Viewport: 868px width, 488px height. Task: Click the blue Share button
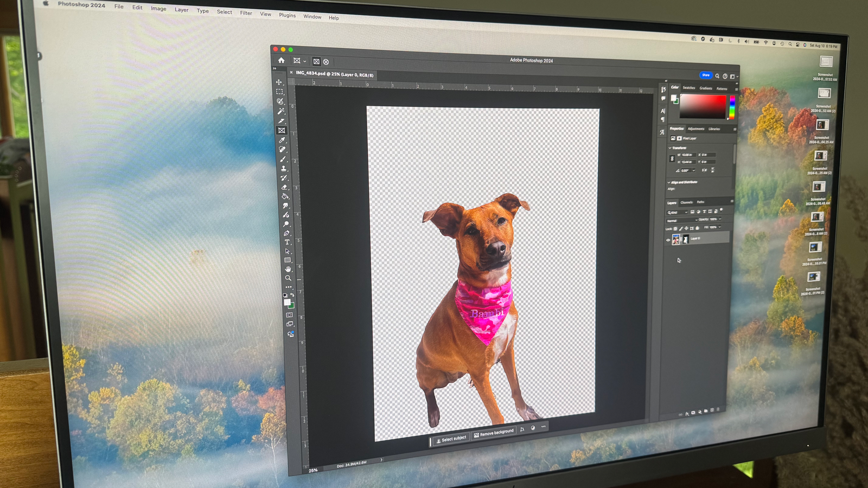point(705,75)
